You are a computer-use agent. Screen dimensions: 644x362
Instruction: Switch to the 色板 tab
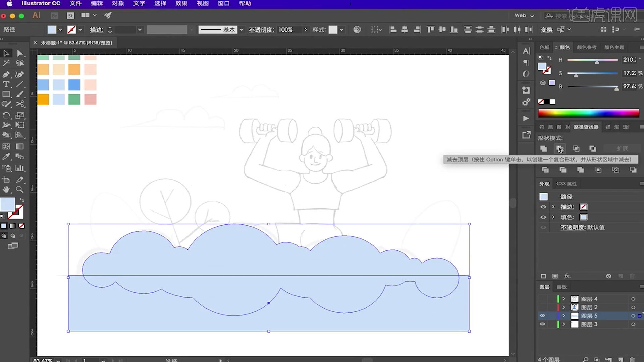point(544,47)
